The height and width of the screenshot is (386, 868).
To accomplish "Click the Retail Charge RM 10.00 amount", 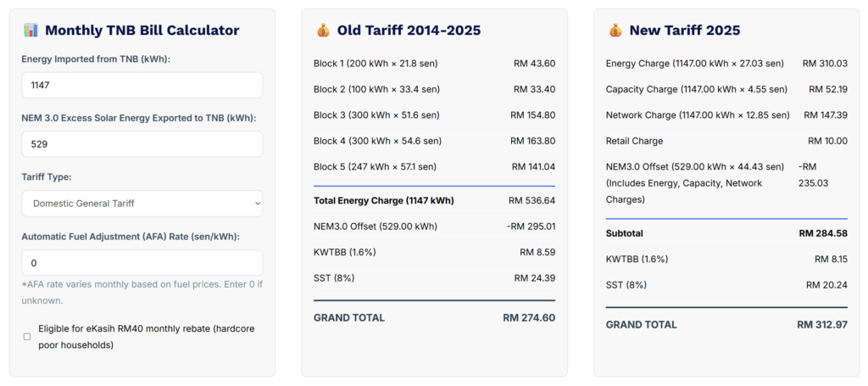I will point(827,141).
